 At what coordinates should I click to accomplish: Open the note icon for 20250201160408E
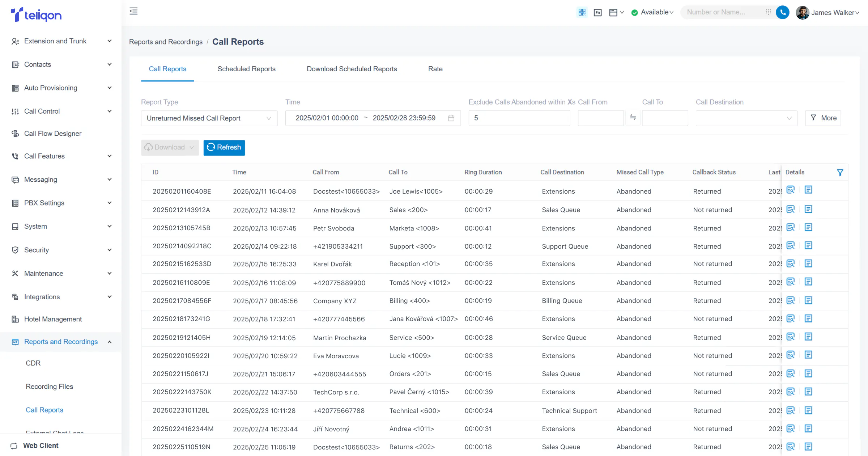808,190
